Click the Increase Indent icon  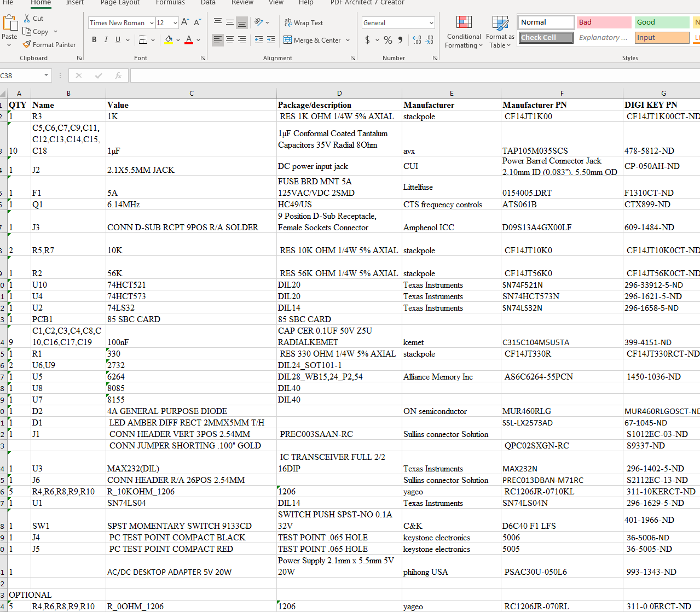click(x=270, y=40)
